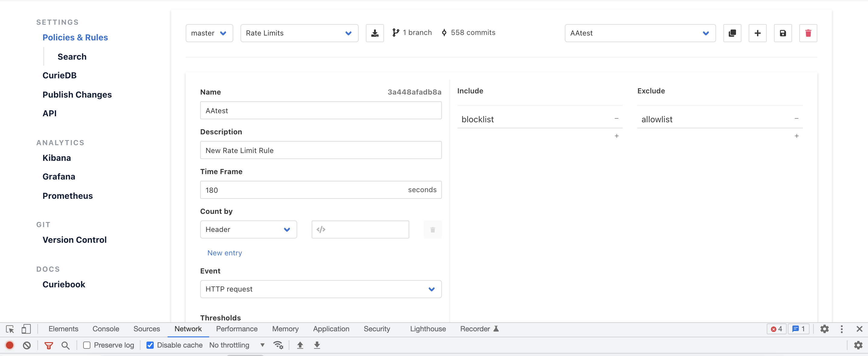This screenshot has width=868, height=356.
Task: Add new tag to Exclude list
Action: tap(796, 136)
